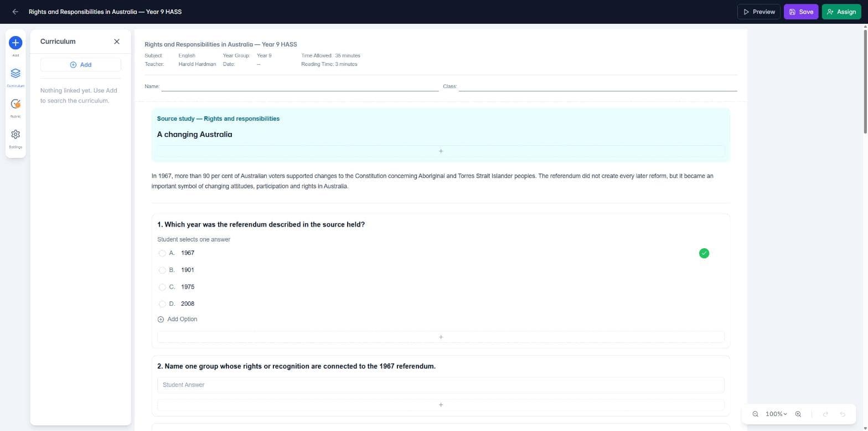
Task: Click the Preview button
Action: [x=758, y=12]
